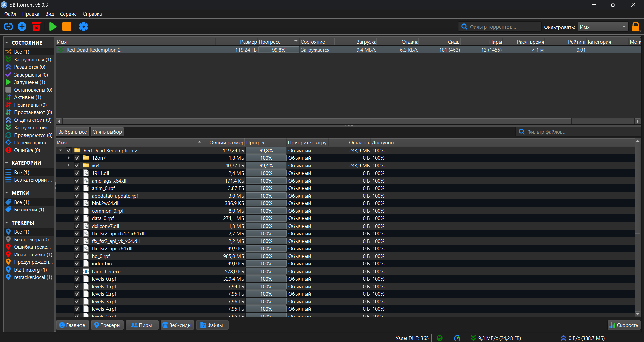Select the Без трекера (0) filter

(x=29, y=240)
